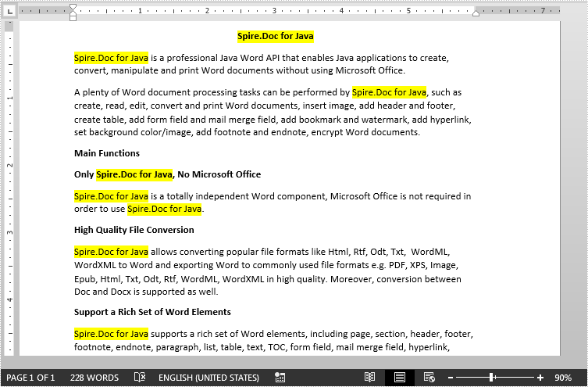Click the highlighted title 'Spire.Doc for Java'
588x387 pixels.
point(275,36)
